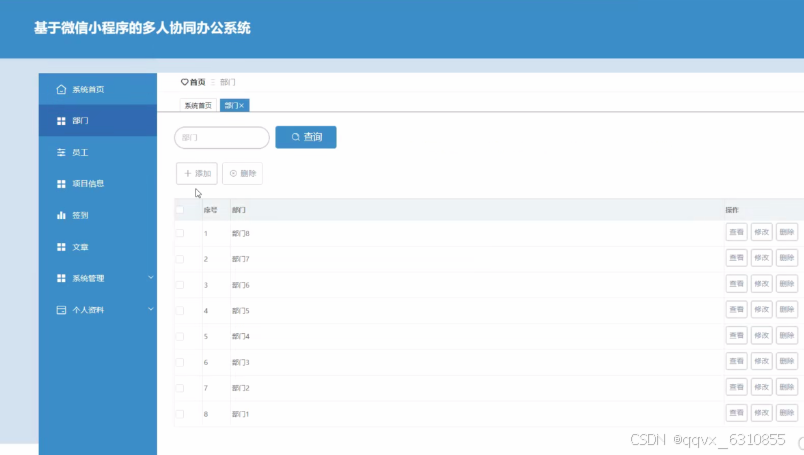View 部门2 with its 查看 button
The height and width of the screenshot is (455, 804).
736,387
